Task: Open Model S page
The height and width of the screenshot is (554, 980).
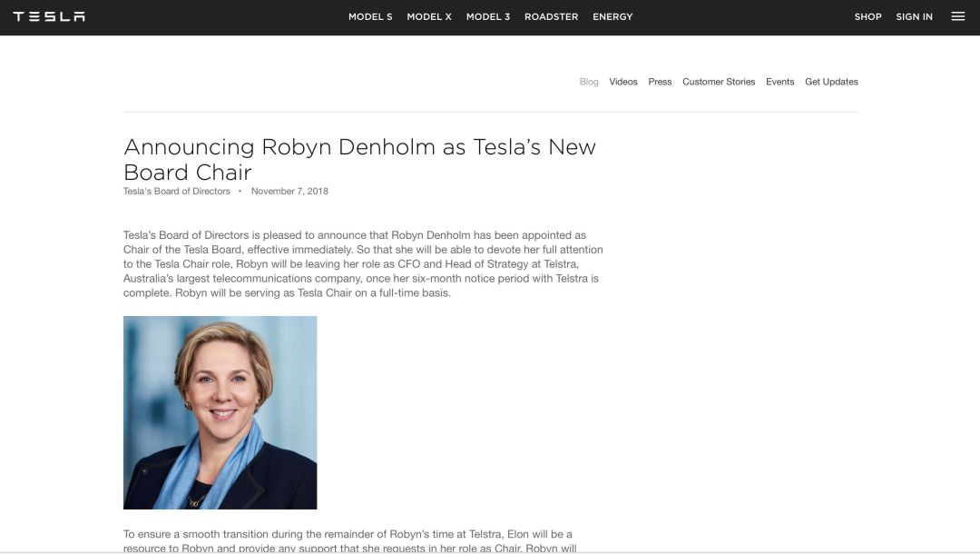Action: [370, 16]
